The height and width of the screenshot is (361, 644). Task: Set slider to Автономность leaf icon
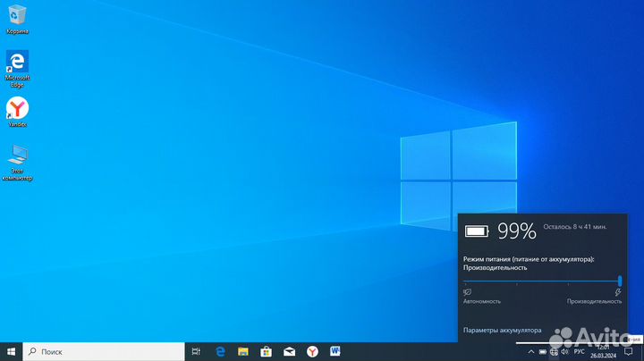[x=468, y=292]
